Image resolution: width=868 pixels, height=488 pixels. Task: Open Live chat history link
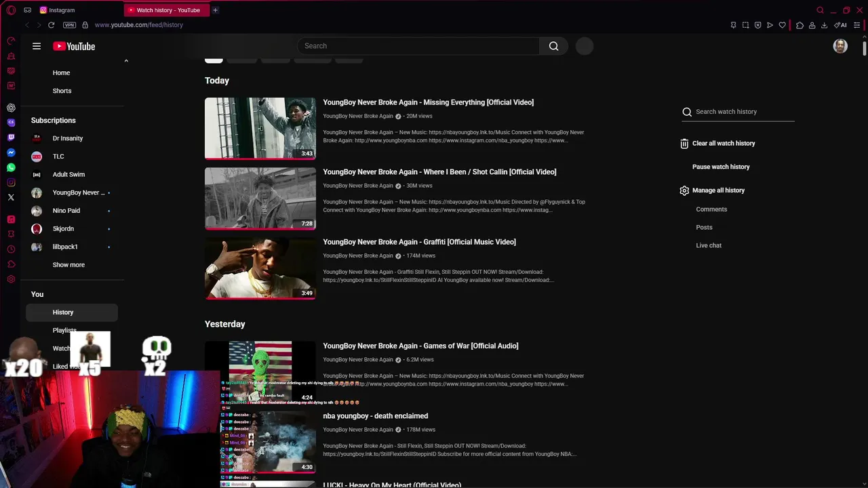tap(709, 245)
